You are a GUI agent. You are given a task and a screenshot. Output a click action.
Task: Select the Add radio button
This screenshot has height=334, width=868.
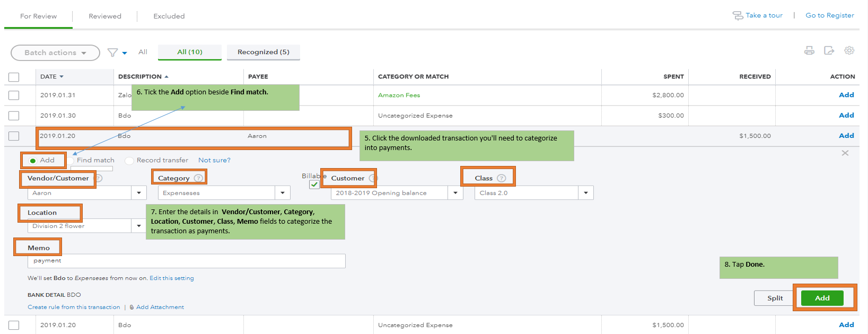pos(33,161)
